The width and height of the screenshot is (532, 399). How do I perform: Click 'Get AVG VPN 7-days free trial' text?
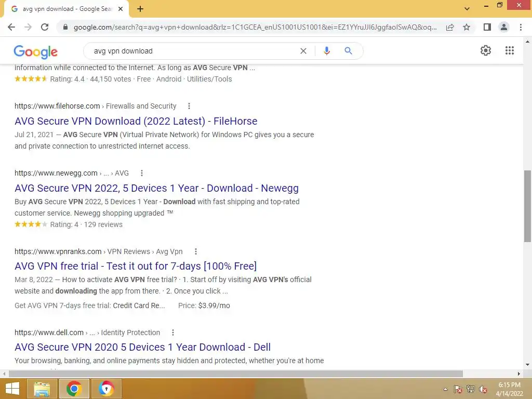(x=63, y=305)
